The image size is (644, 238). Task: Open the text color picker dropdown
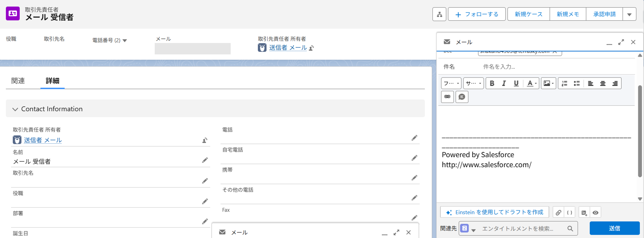pos(532,83)
